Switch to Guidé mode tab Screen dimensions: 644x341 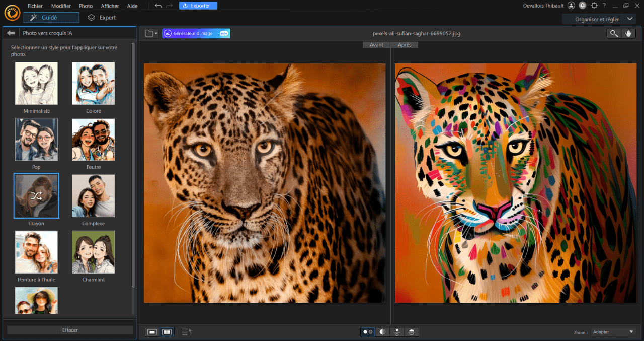(x=51, y=18)
